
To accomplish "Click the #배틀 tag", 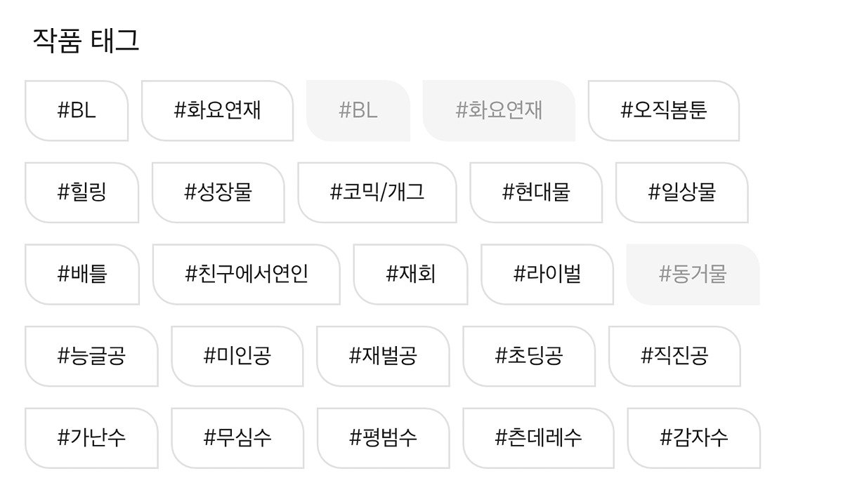I will (82, 274).
